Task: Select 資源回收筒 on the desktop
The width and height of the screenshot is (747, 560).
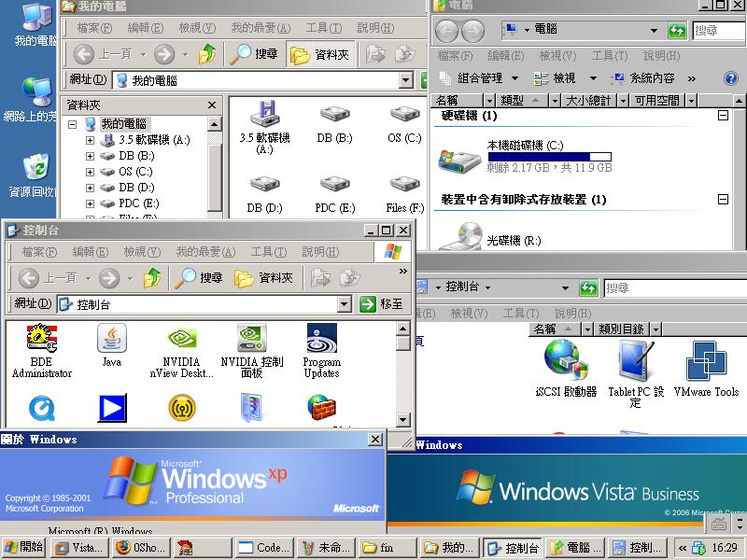Action: (x=33, y=175)
